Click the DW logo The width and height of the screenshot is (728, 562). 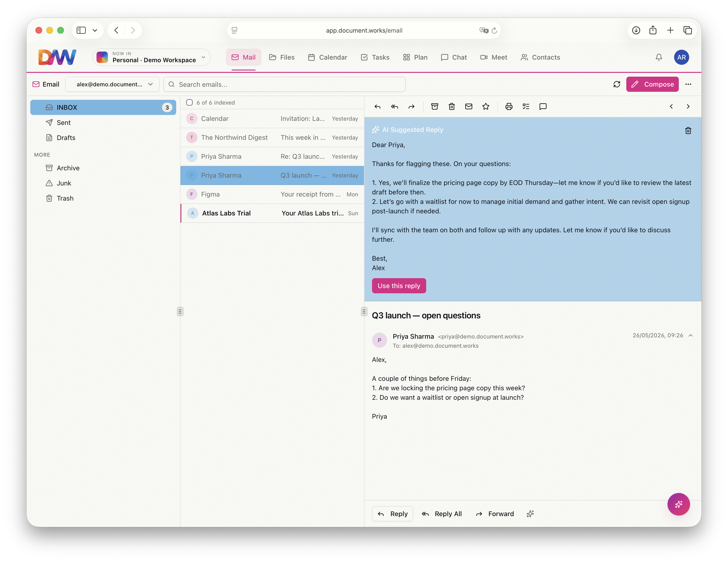[57, 57]
